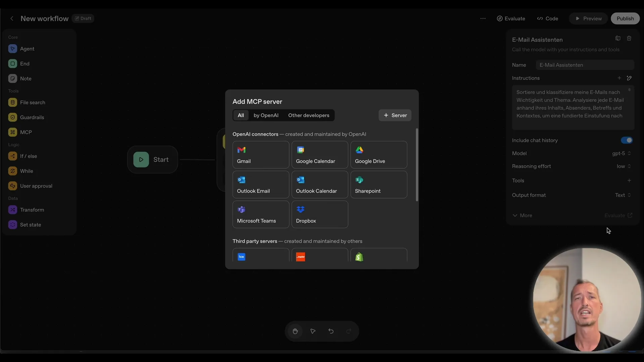This screenshot has width=644, height=362.
Task: Click the Name input field
Action: 585,65
